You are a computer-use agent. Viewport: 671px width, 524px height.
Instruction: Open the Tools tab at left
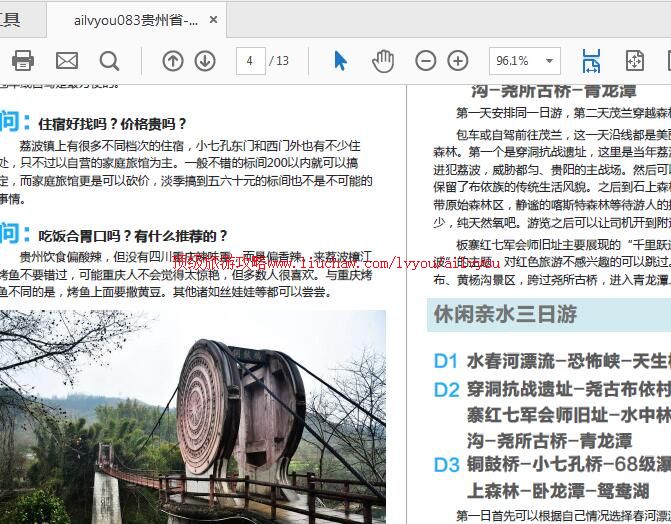pos(12,19)
